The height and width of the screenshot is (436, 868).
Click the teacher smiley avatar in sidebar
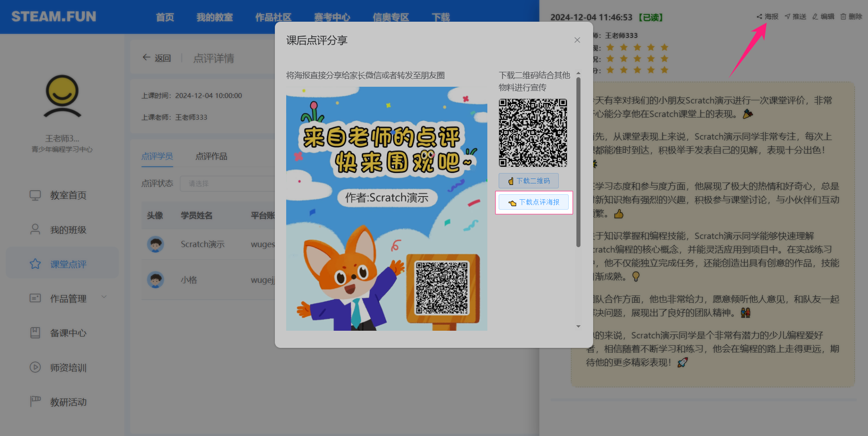62,96
